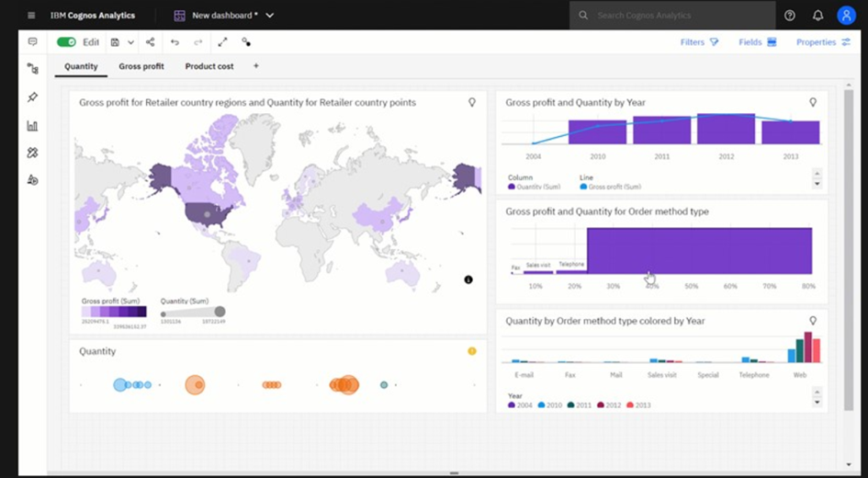Open the Pin panel in left sidebar
This screenshot has width=868, height=478.
click(x=33, y=97)
